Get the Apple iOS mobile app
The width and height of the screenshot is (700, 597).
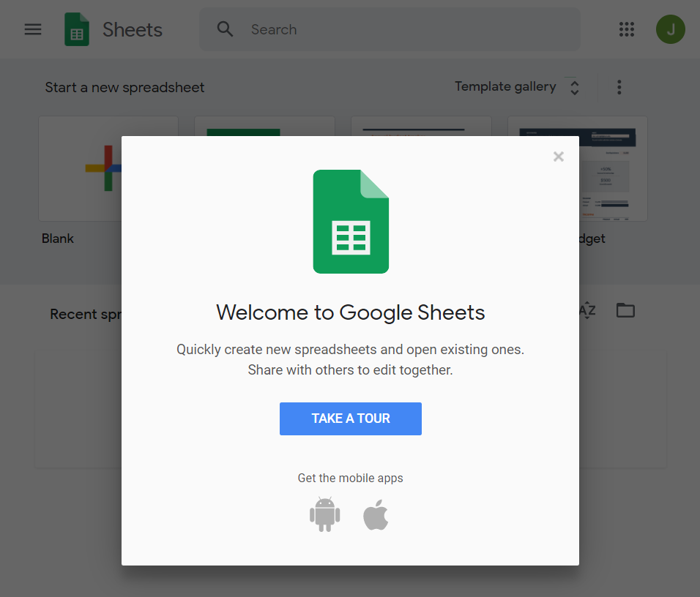click(376, 515)
